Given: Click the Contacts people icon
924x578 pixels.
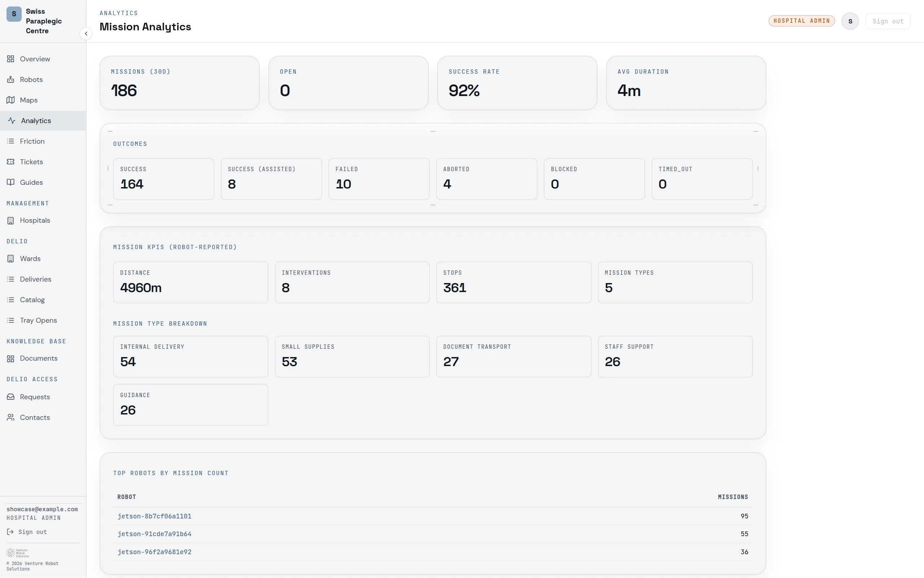Looking at the screenshot, I should pyautogui.click(x=11, y=417).
